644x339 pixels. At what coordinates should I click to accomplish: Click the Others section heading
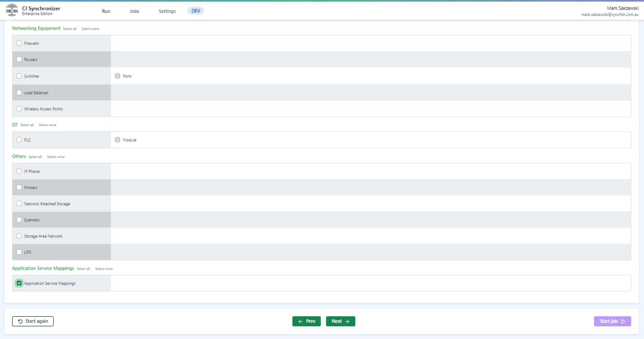tap(19, 156)
